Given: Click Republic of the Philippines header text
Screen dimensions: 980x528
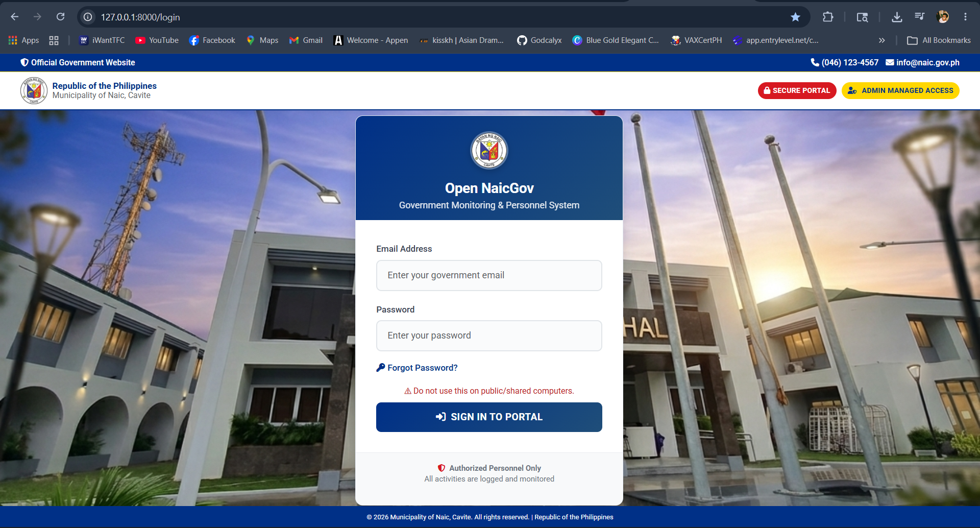Looking at the screenshot, I should [104, 86].
